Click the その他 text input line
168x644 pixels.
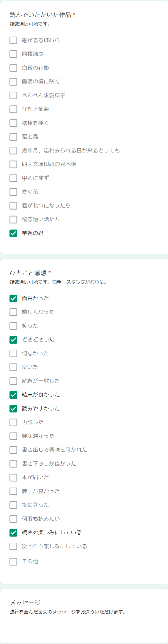click(100, 562)
